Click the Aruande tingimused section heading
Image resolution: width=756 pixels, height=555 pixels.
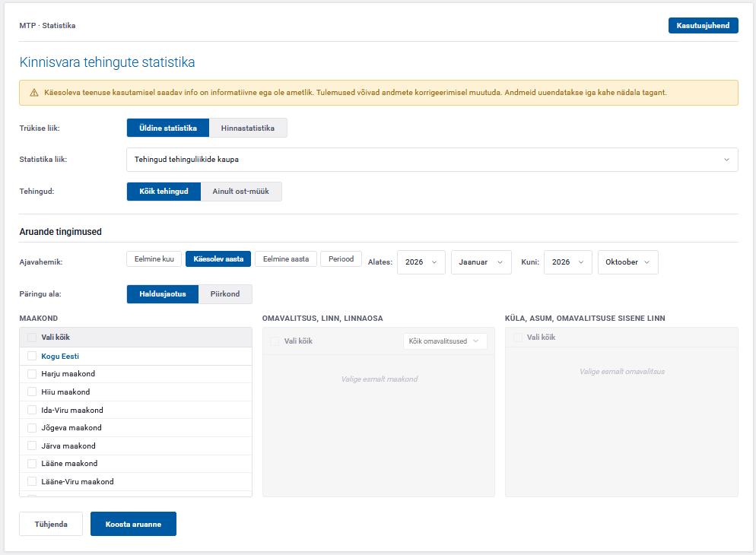[x=60, y=232]
